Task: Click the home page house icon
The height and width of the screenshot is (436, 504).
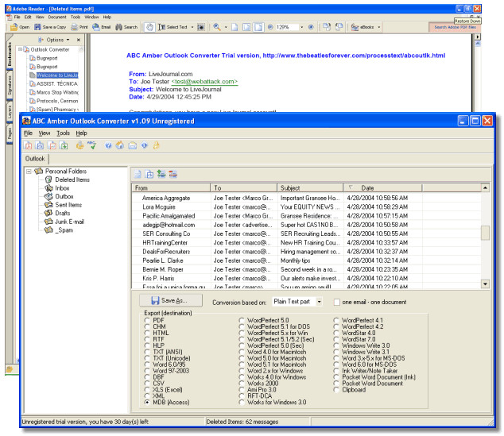Action: (120, 145)
